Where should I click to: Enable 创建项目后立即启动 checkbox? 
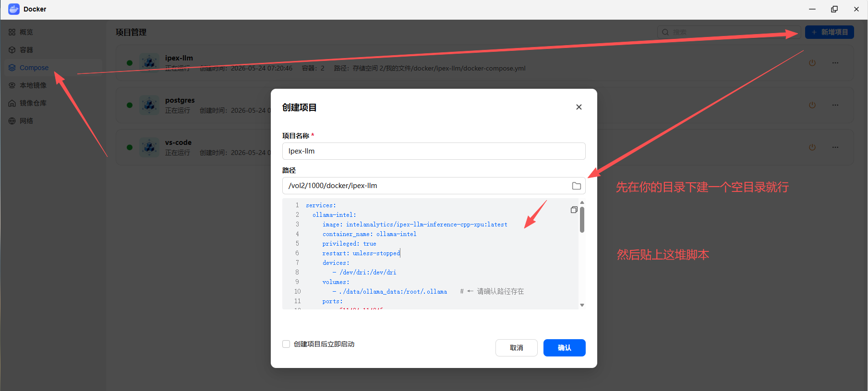point(286,344)
